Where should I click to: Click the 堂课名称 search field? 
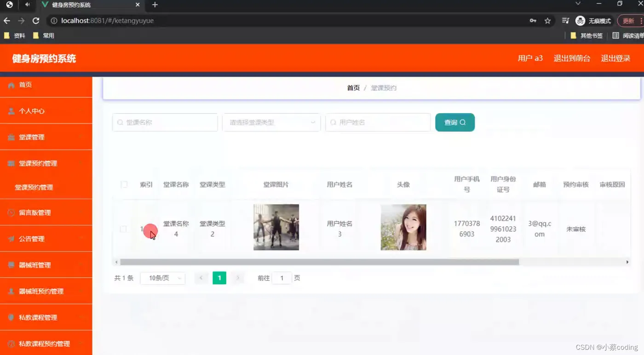point(165,122)
